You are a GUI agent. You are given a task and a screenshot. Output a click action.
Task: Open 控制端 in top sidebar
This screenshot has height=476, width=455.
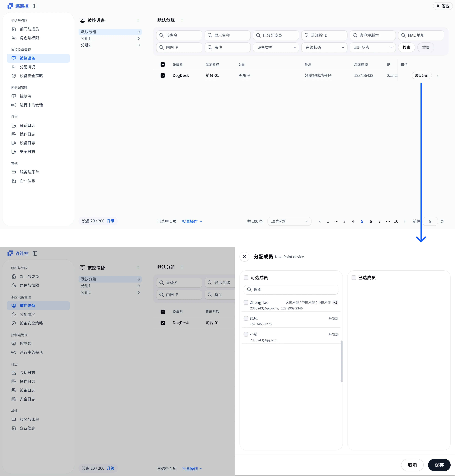[38, 96]
